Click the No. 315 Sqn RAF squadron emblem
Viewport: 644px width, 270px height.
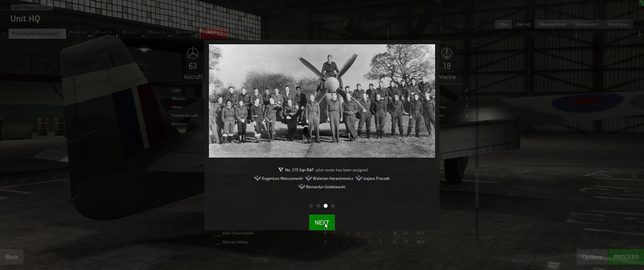pos(281,170)
